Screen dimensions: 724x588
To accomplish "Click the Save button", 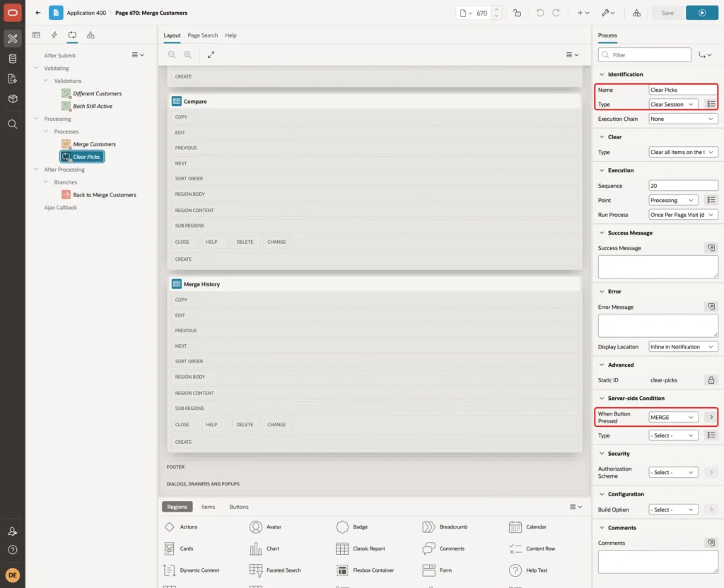I will coord(667,13).
